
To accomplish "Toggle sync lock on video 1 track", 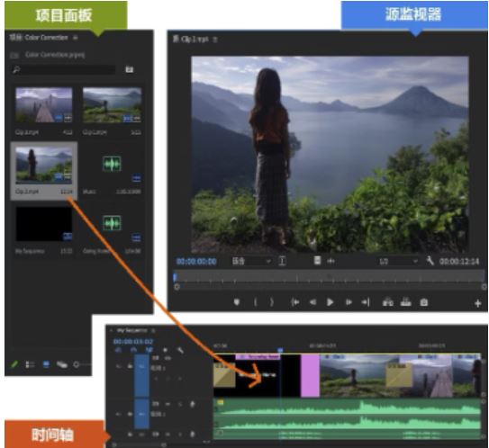I will pos(155,358).
